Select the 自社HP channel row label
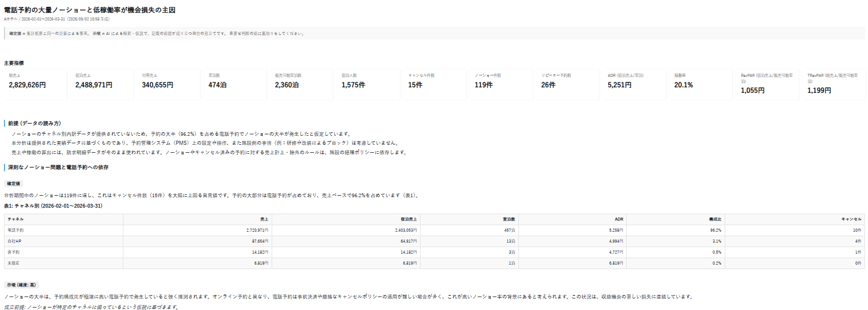Image resolution: width=868 pixels, height=310 pixels. [14, 241]
